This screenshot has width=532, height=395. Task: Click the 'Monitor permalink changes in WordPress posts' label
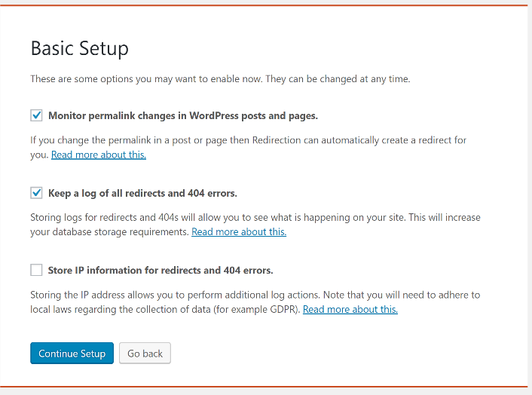(183, 116)
